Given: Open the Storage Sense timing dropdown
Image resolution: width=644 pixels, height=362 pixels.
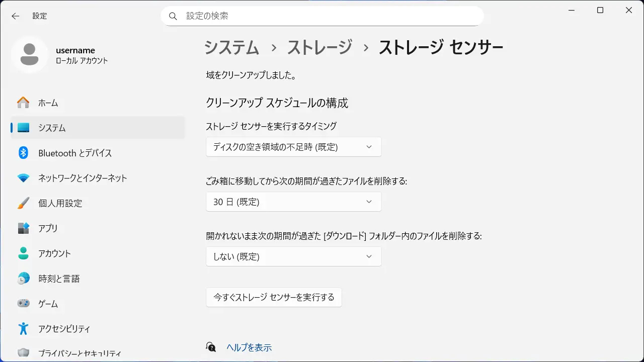Looking at the screenshot, I should tap(293, 147).
